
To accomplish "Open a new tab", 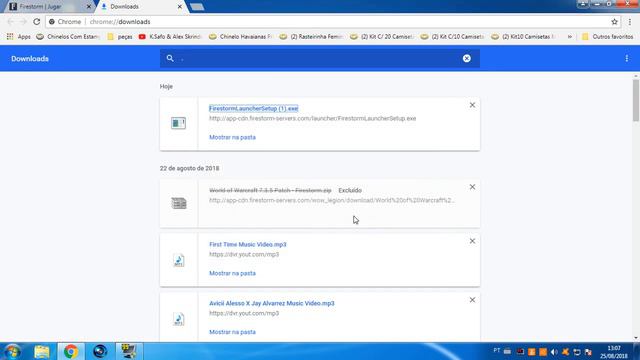I will (x=197, y=7).
